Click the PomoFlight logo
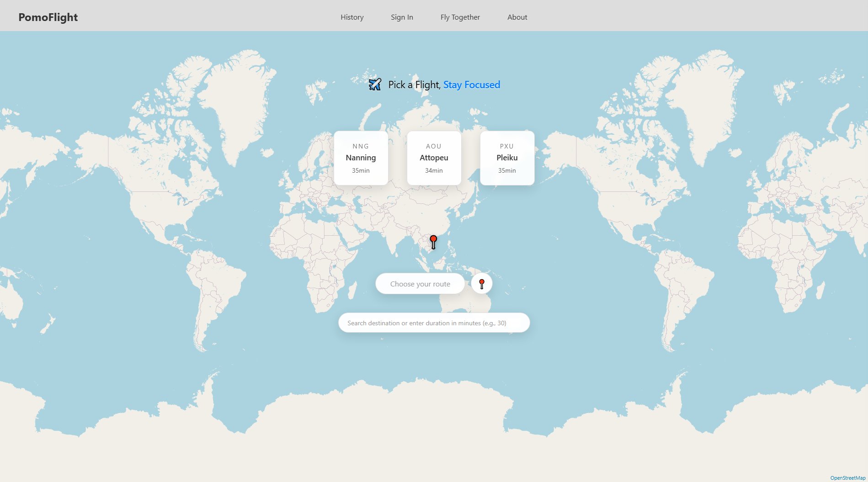868x482 pixels. pyautogui.click(x=48, y=17)
